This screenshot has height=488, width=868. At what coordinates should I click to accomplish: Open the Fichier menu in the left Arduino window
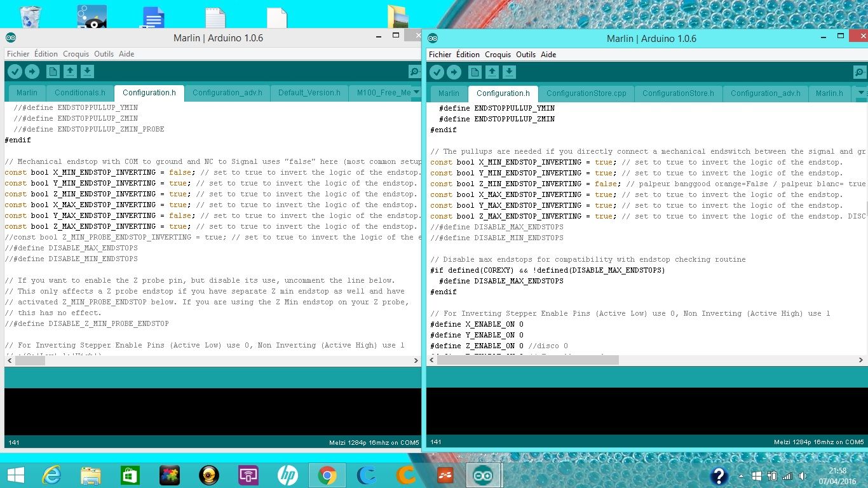(18, 54)
